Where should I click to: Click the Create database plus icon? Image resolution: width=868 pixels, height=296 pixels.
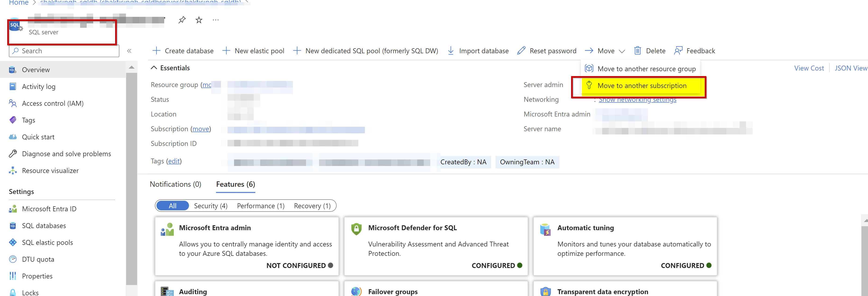[x=156, y=51]
